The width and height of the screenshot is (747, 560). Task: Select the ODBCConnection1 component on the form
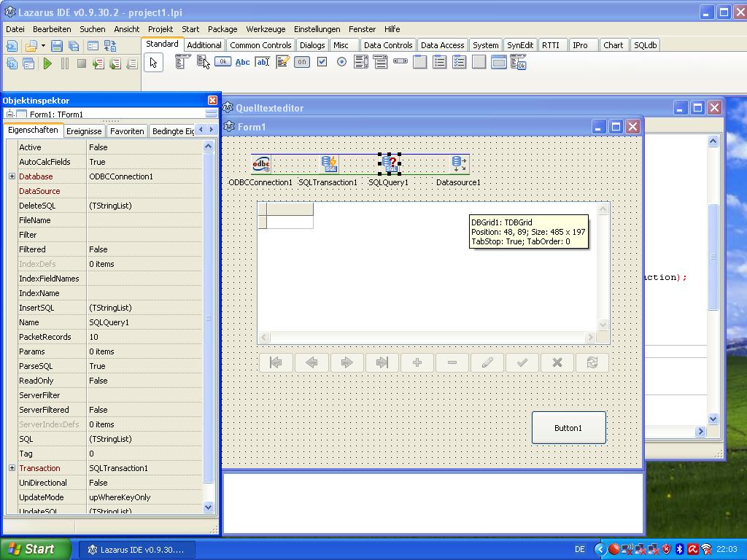[x=260, y=164]
